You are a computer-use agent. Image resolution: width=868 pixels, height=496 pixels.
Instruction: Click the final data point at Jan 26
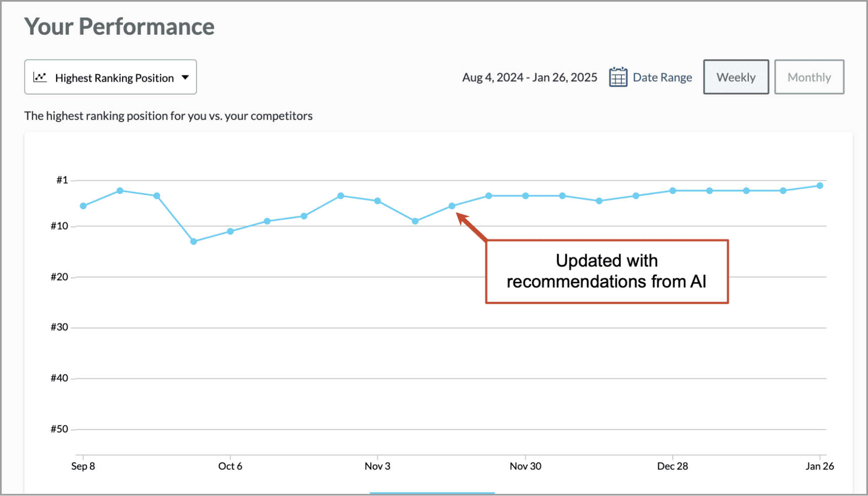click(x=820, y=186)
